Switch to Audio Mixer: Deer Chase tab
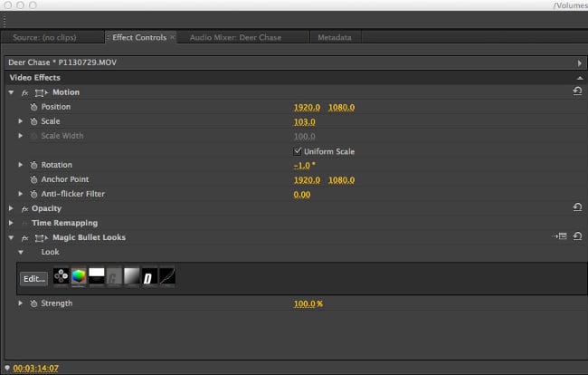Screen dimensions: 588x375 coord(235,37)
